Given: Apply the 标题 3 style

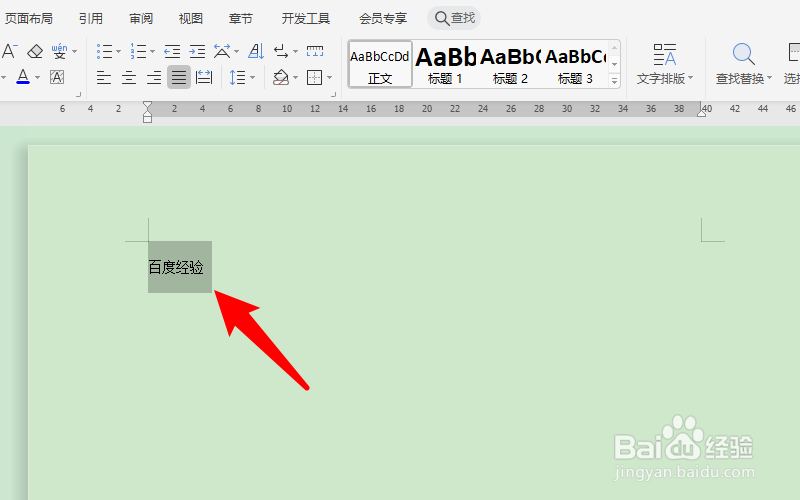Looking at the screenshot, I should click(575, 65).
